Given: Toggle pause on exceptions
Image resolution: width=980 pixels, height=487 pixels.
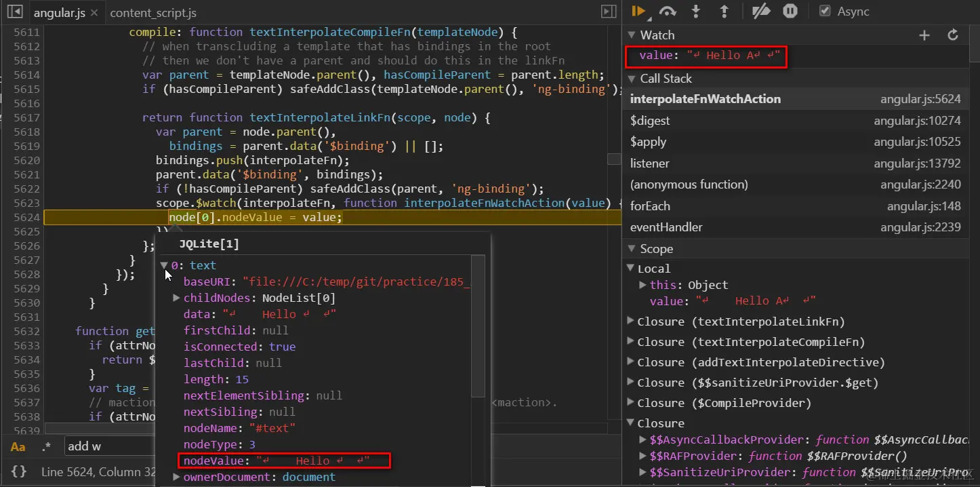Looking at the screenshot, I should [790, 11].
